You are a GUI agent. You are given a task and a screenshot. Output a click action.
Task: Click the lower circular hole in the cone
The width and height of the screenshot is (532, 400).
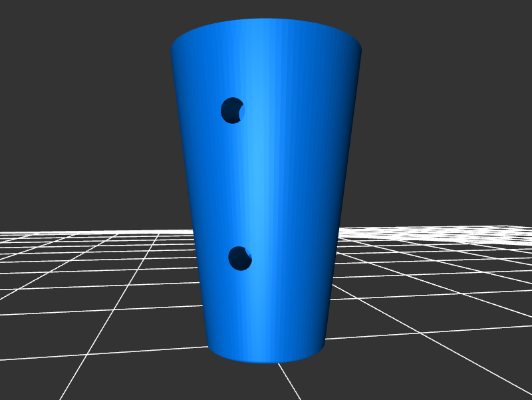(x=238, y=259)
